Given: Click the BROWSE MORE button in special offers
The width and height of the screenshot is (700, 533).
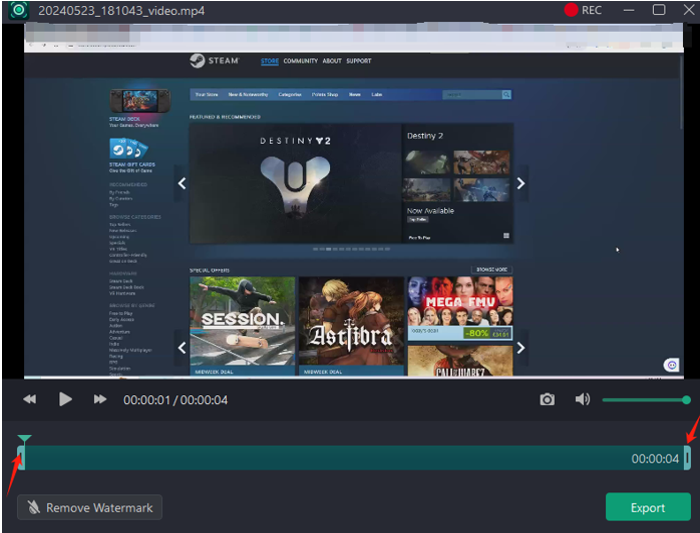Looking at the screenshot, I should tap(492, 270).
